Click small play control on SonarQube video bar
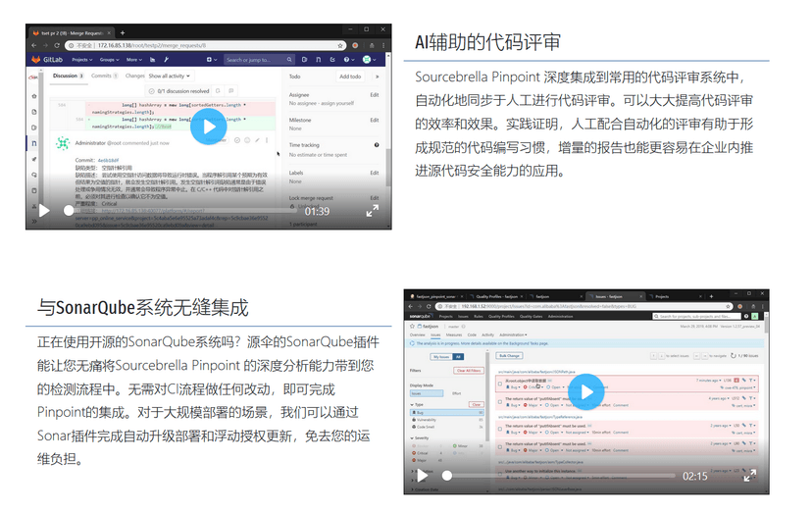The height and width of the screenshot is (513, 812). (423, 475)
